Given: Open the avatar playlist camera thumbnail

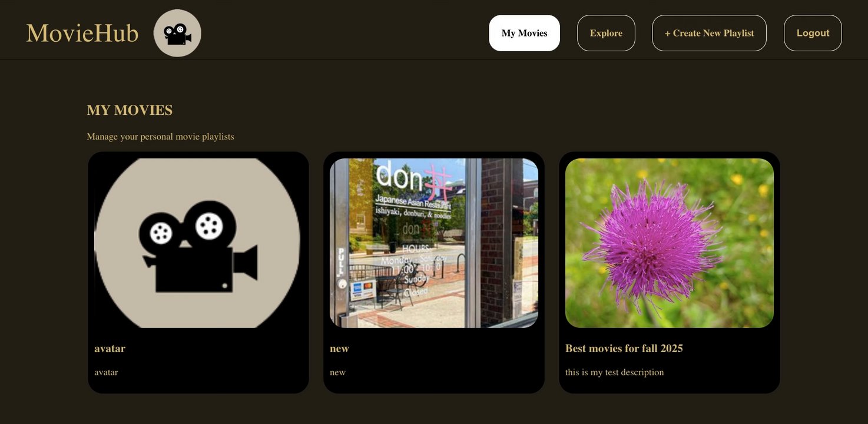Looking at the screenshot, I should coord(198,243).
